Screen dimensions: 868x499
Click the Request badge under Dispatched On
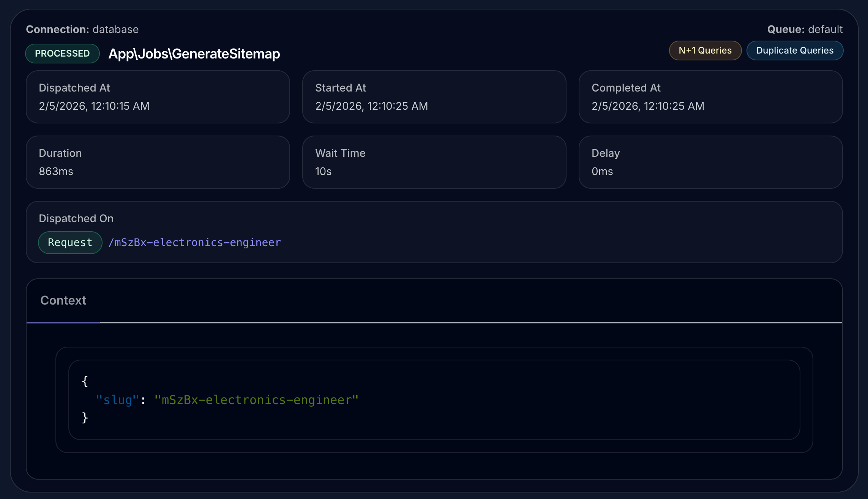[70, 243]
